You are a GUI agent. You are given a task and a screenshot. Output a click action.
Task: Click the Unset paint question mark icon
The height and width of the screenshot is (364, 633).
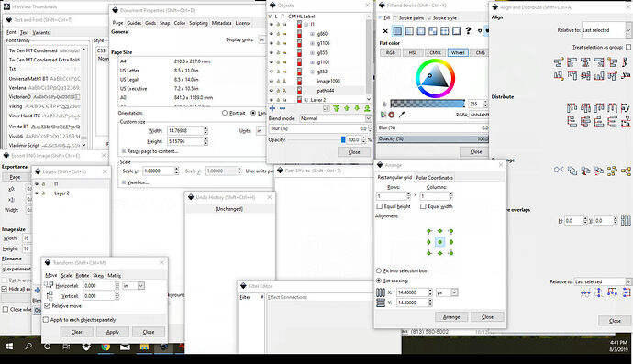[468, 30]
